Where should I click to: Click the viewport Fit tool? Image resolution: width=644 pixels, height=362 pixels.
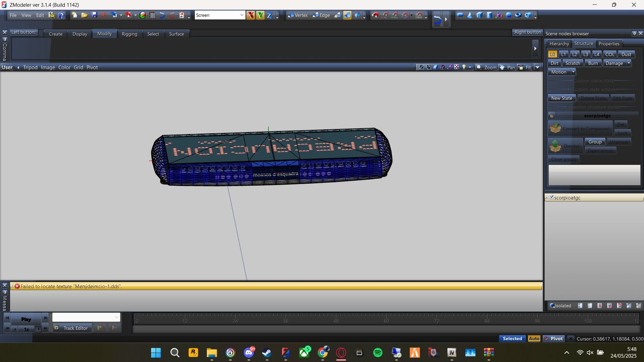point(524,67)
